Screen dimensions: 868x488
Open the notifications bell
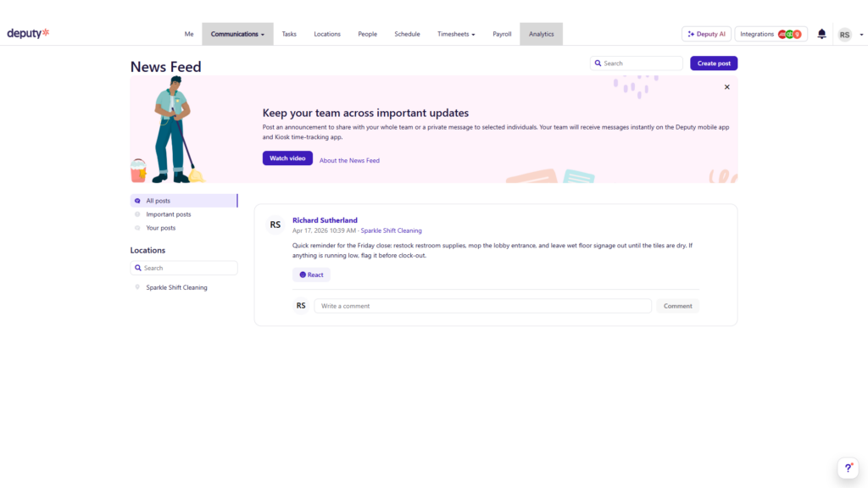(x=821, y=34)
